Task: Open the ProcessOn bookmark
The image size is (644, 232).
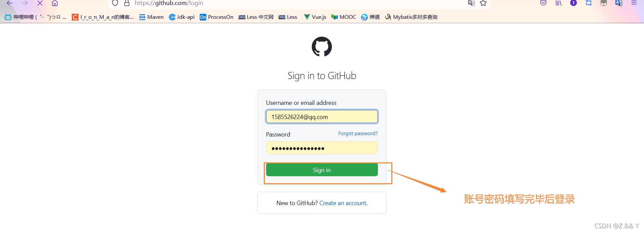Action: 216,17
